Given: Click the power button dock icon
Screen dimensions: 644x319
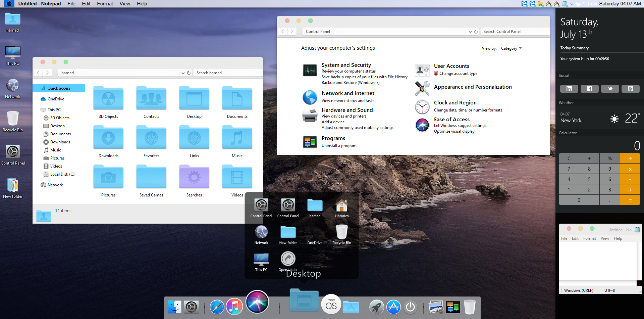Looking at the screenshot, I should coord(410,307).
